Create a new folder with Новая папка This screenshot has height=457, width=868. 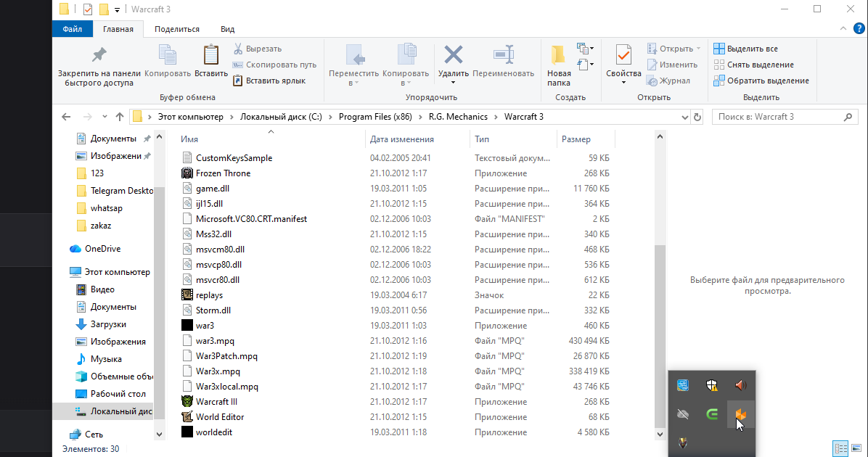pyautogui.click(x=559, y=65)
